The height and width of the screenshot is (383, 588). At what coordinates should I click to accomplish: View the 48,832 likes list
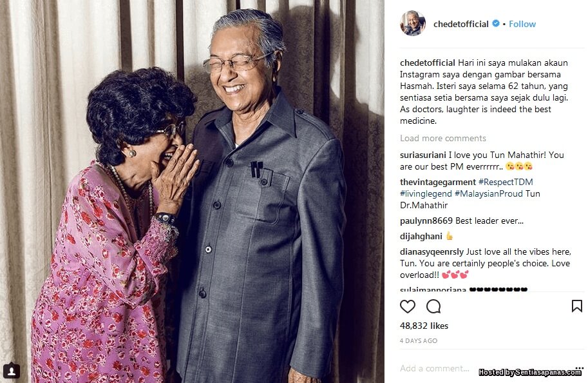pyautogui.click(x=424, y=326)
